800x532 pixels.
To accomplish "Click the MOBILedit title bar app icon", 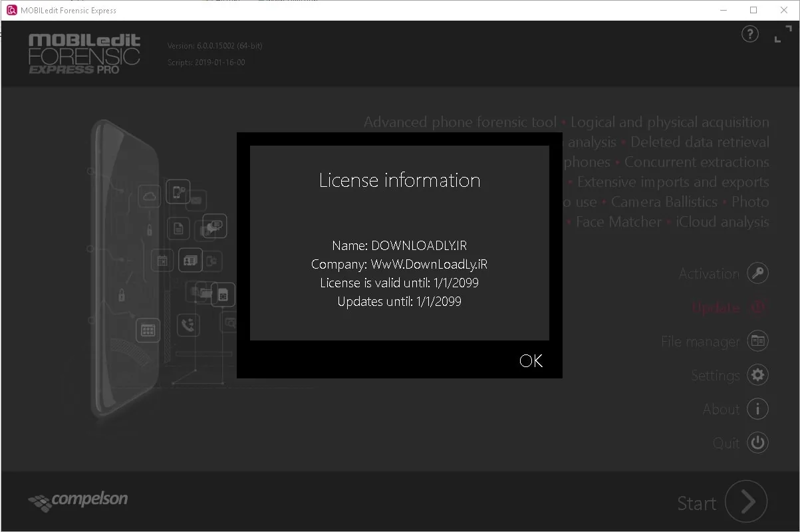I will 11,10.
